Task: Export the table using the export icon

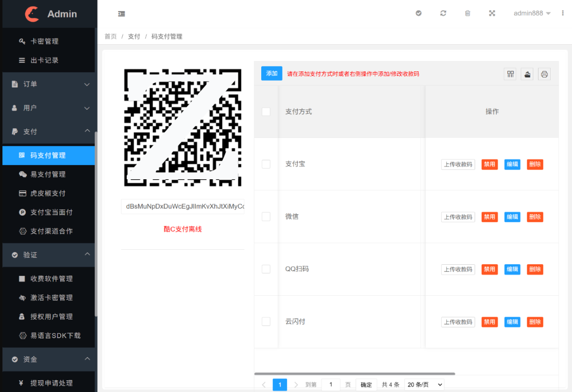Action: point(527,74)
